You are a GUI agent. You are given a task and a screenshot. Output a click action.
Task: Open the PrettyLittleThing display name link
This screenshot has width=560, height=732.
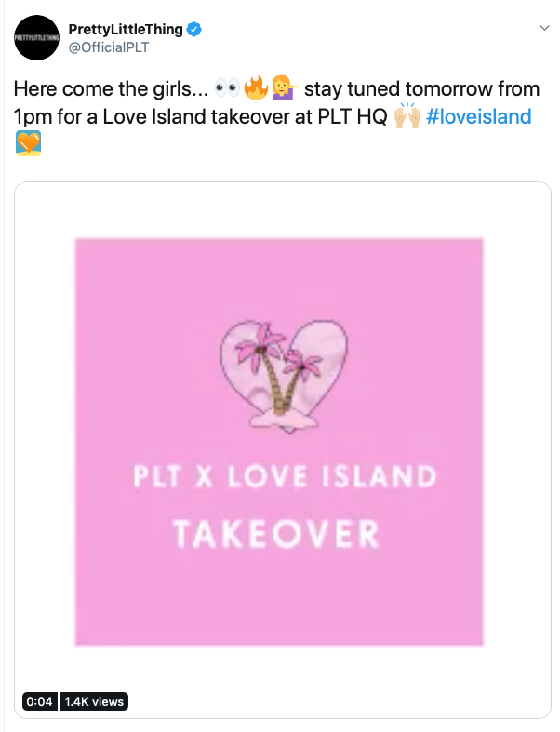pyautogui.click(x=126, y=30)
